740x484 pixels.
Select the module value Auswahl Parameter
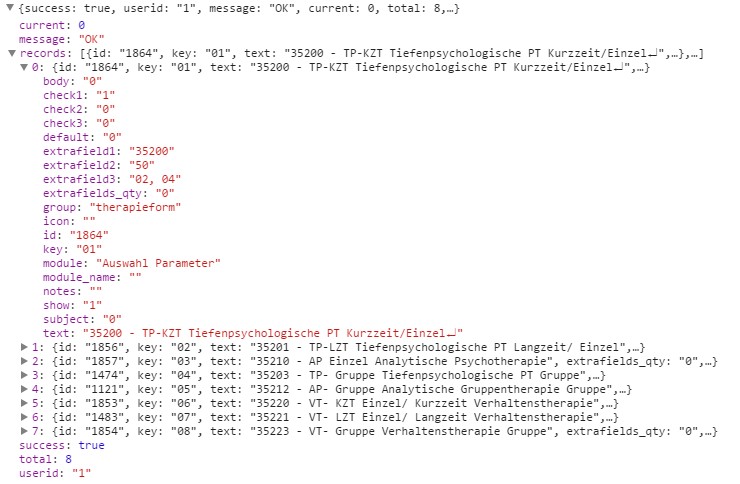coord(159,263)
